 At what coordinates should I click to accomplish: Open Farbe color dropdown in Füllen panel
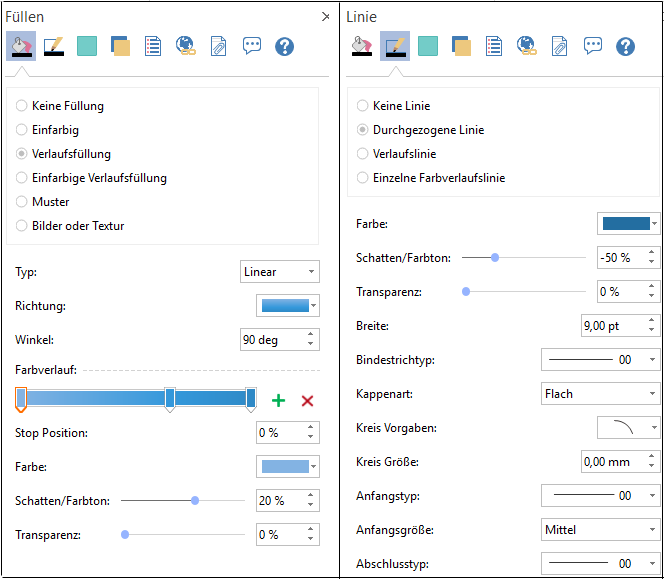point(288,466)
